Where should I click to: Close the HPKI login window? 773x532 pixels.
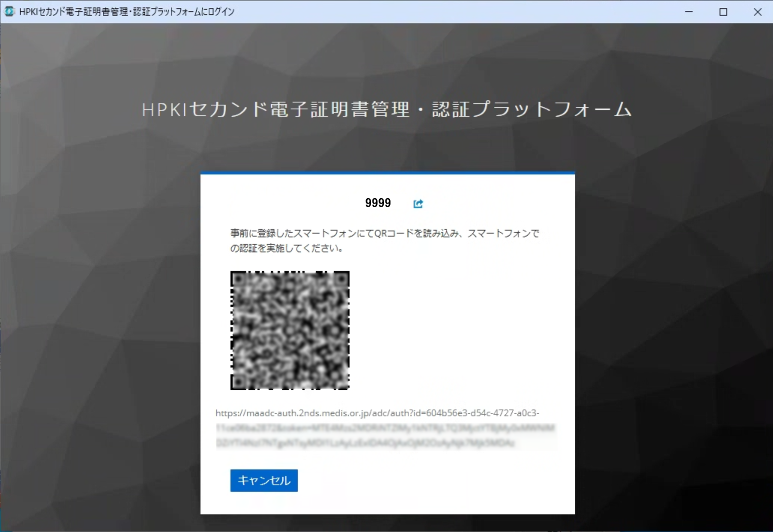click(757, 12)
